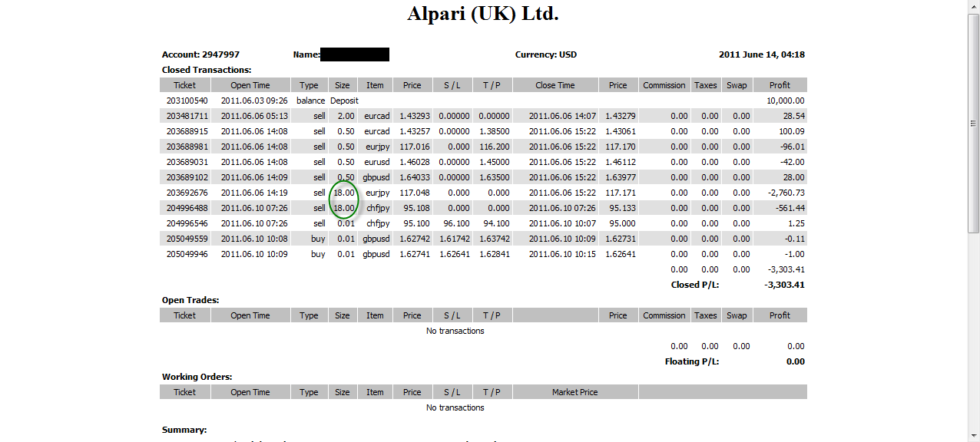Click the Close Time column header
This screenshot has height=442, width=980.
pos(555,85)
